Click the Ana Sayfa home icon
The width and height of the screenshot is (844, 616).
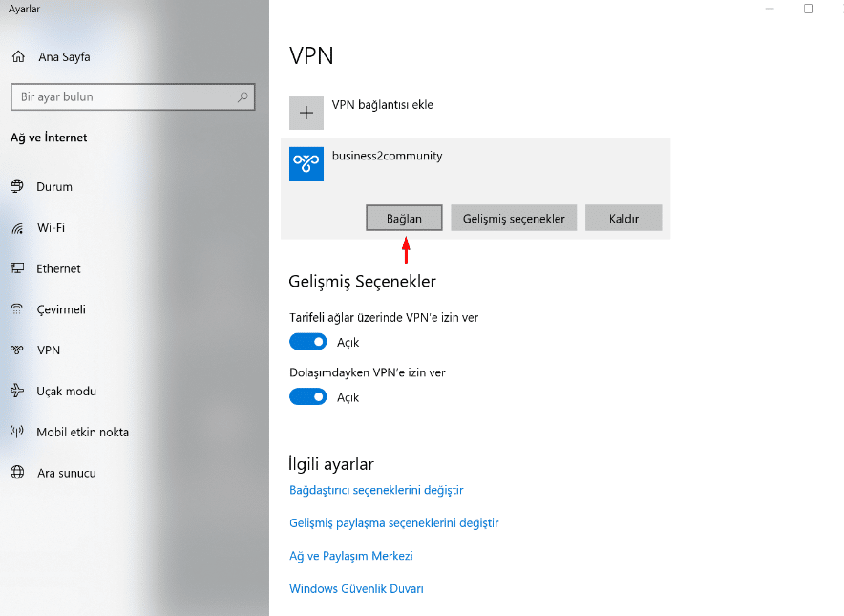click(18, 56)
